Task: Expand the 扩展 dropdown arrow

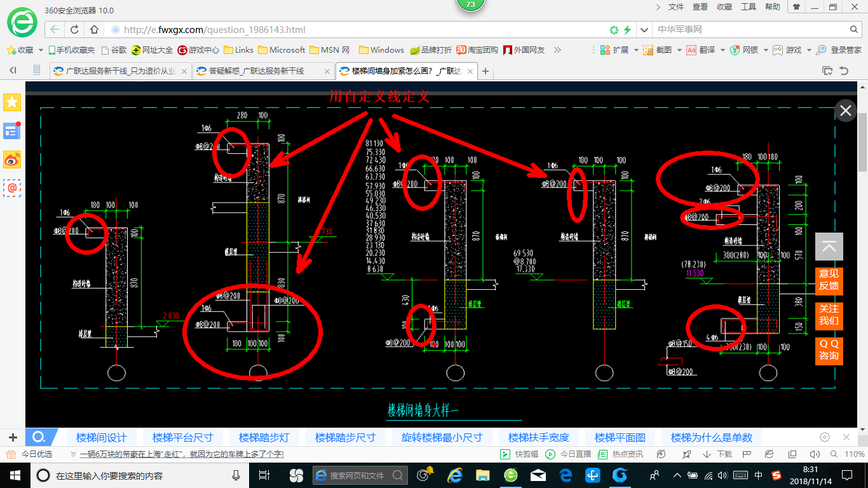Action: tap(635, 50)
